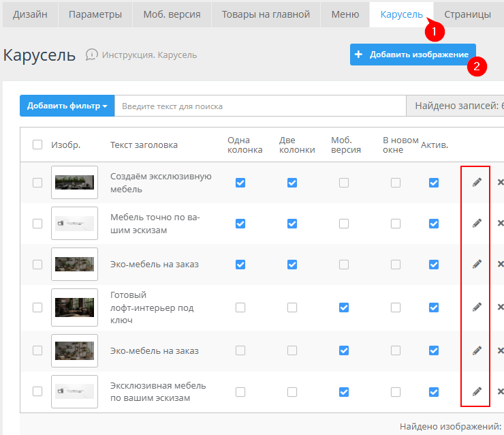This screenshot has width=504, height=435.
Task: Open 'Товары на главной' tab
Action: (266, 14)
